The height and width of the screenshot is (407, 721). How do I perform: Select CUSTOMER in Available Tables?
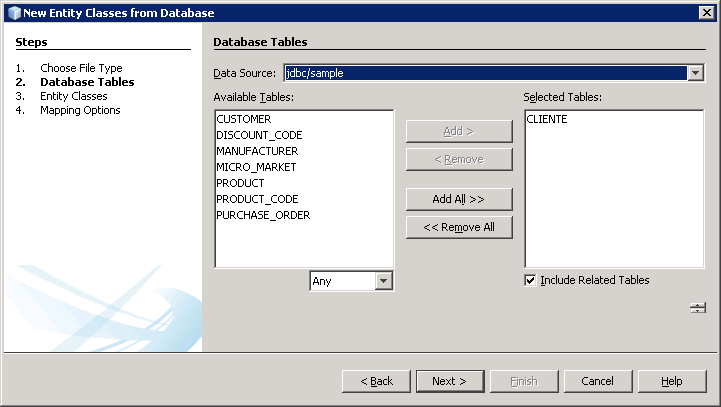(x=243, y=119)
